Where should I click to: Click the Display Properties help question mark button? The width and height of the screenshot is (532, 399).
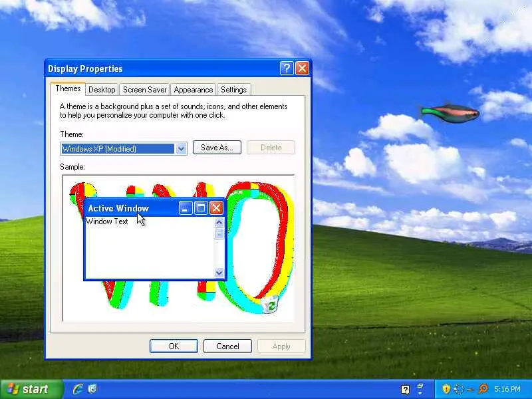click(x=287, y=68)
